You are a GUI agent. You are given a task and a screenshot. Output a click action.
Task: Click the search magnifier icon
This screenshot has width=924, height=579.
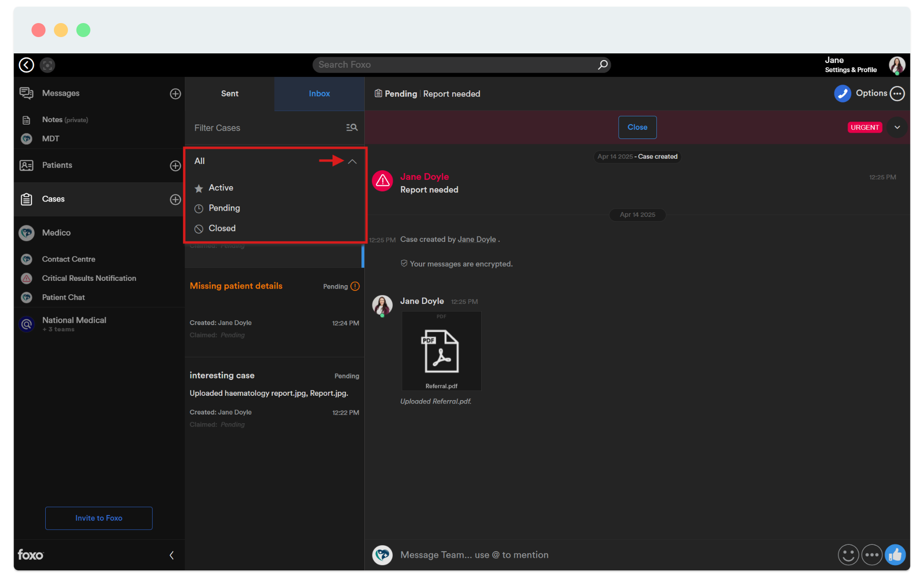(x=602, y=65)
